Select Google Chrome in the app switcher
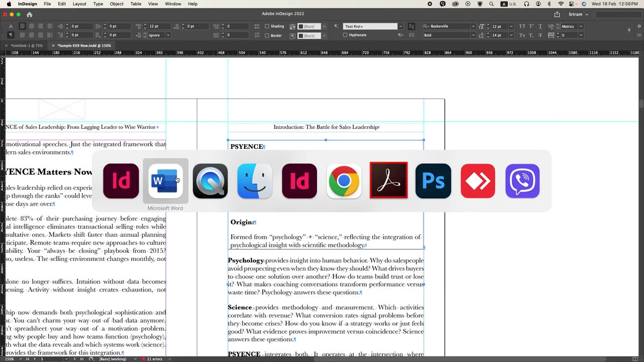The image size is (644, 362). pyautogui.click(x=344, y=180)
